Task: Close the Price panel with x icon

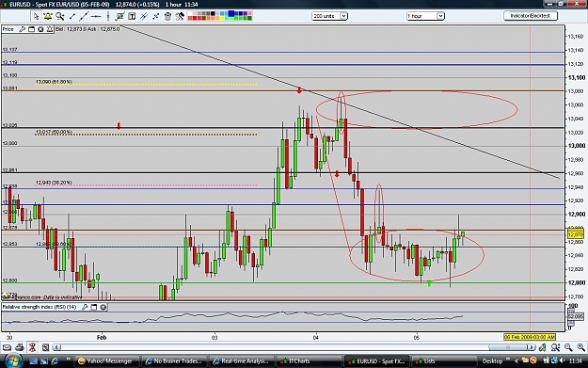Action: click(x=40, y=29)
